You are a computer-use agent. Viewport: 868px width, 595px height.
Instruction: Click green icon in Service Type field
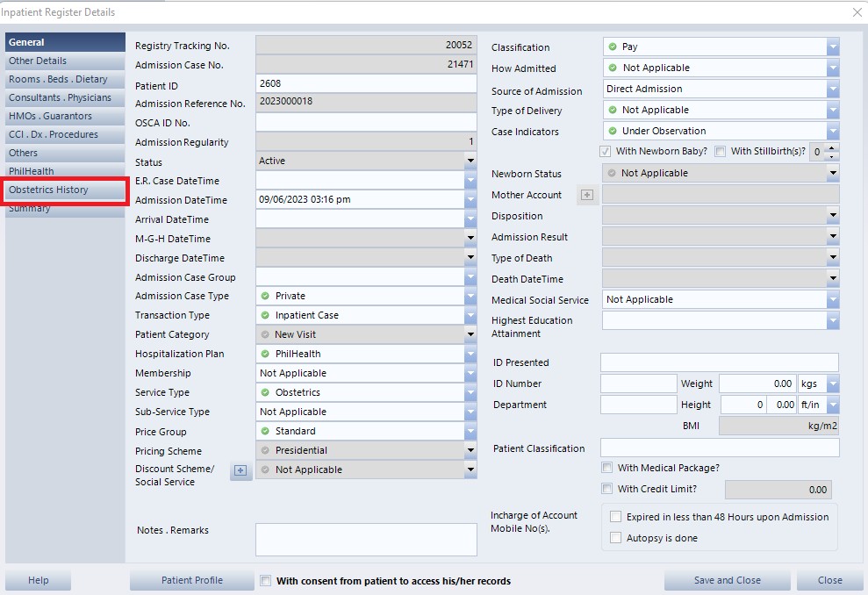(265, 392)
